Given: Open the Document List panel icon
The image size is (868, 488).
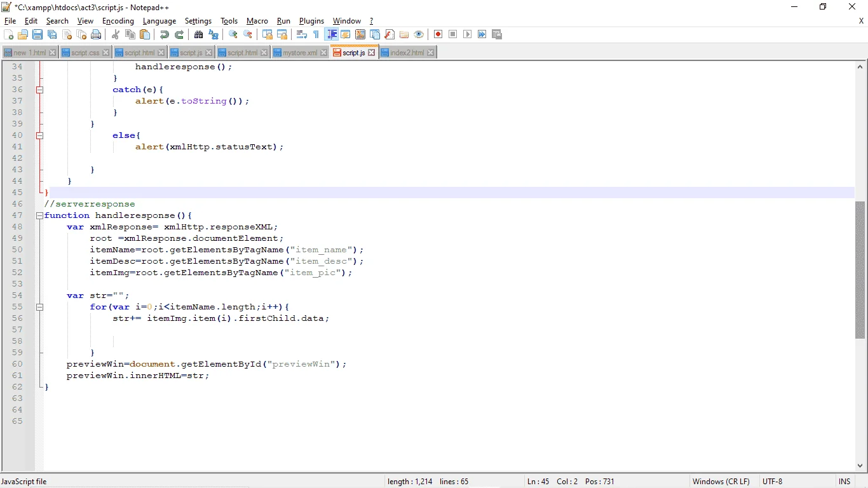Looking at the screenshot, I should [x=375, y=34].
